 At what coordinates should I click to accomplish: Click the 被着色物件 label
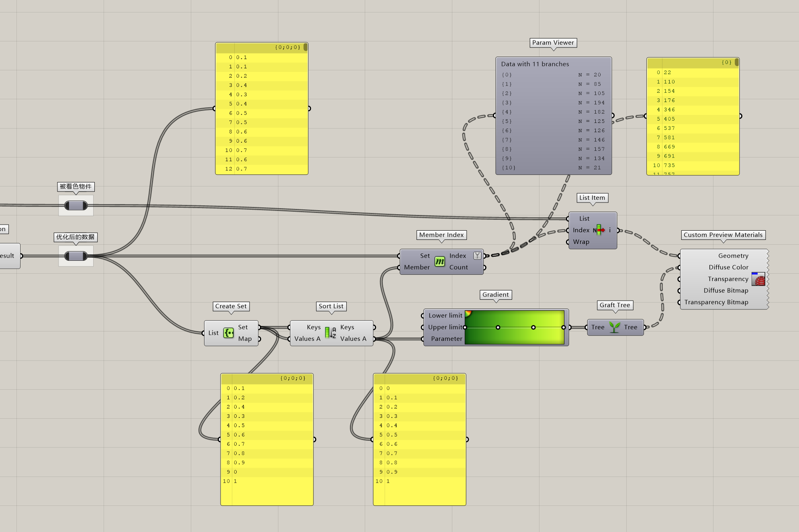(76, 186)
